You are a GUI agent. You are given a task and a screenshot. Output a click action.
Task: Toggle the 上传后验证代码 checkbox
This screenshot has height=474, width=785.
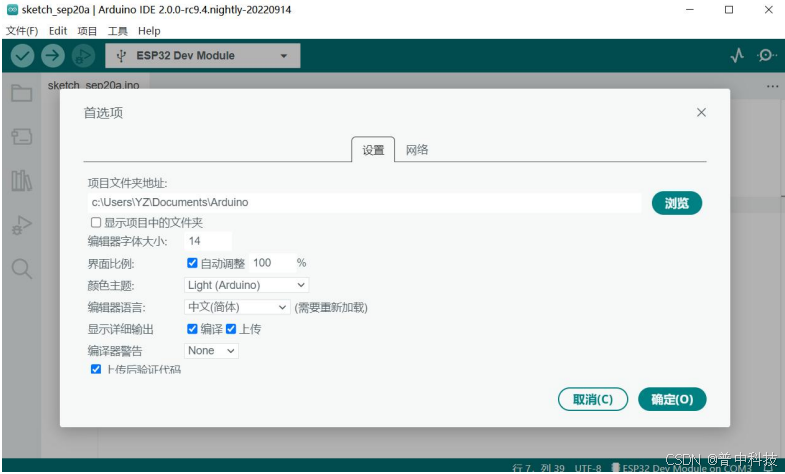pyautogui.click(x=96, y=369)
